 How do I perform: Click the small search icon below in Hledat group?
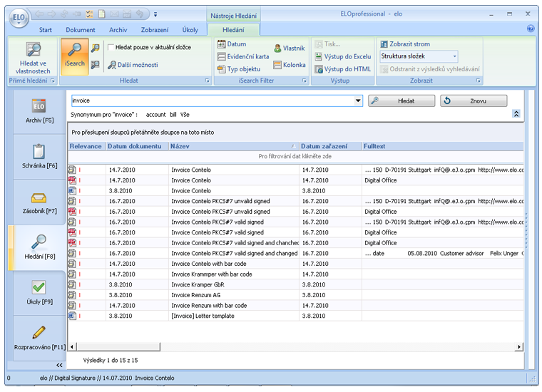(96, 65)
